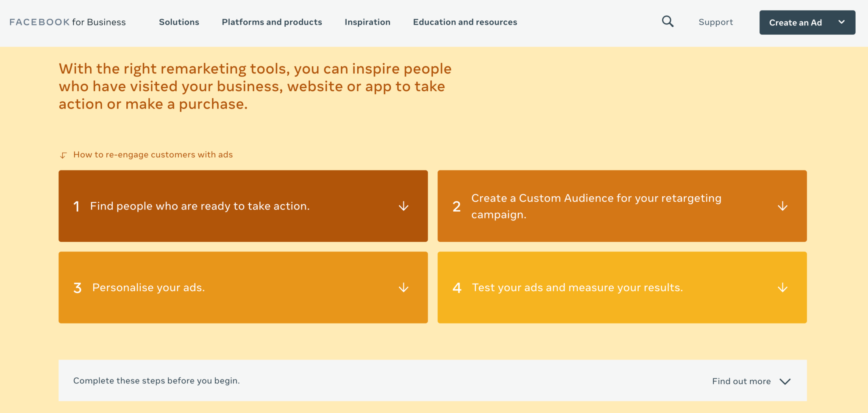Image resolution: width=868 pixels, height=413 pixels.
Task: Click the Support link
Action: click(x=715, y=22)
